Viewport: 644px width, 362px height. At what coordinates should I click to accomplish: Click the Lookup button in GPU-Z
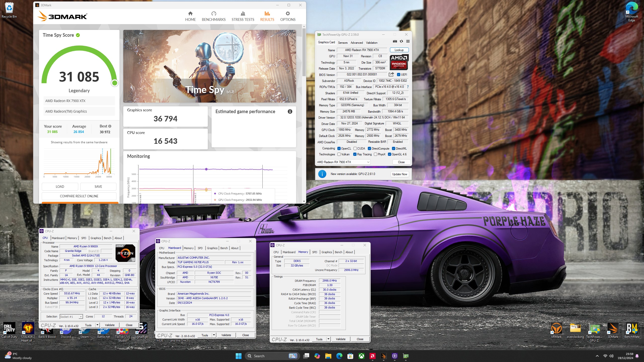(x=399, y=50)
